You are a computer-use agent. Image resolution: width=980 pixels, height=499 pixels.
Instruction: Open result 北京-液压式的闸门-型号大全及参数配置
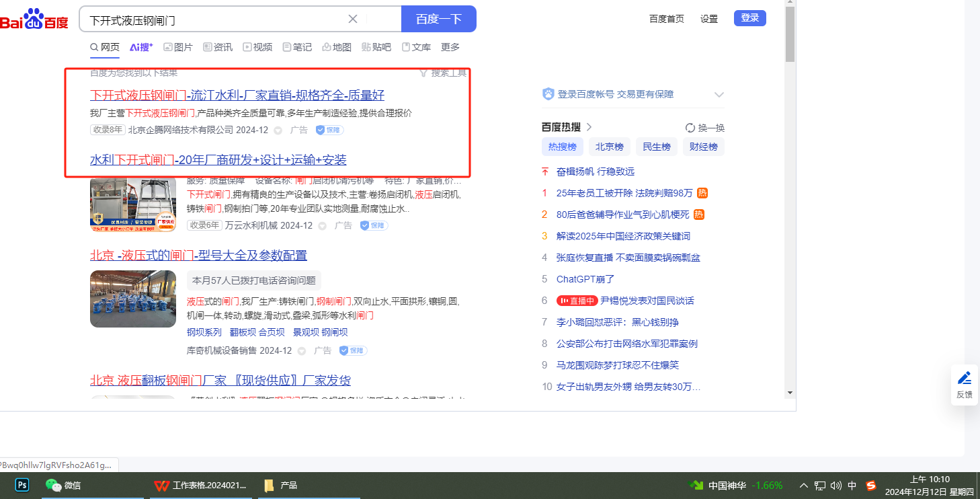199,256
